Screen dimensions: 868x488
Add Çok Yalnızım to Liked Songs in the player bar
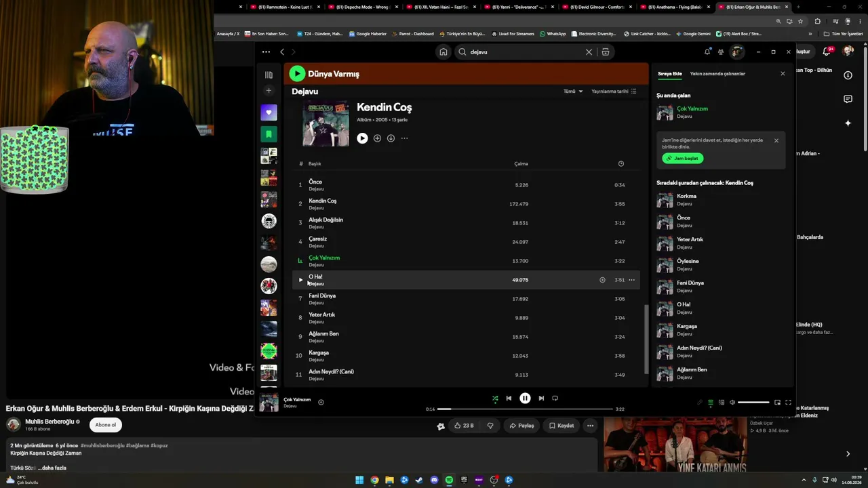click(x=321, y=402)
